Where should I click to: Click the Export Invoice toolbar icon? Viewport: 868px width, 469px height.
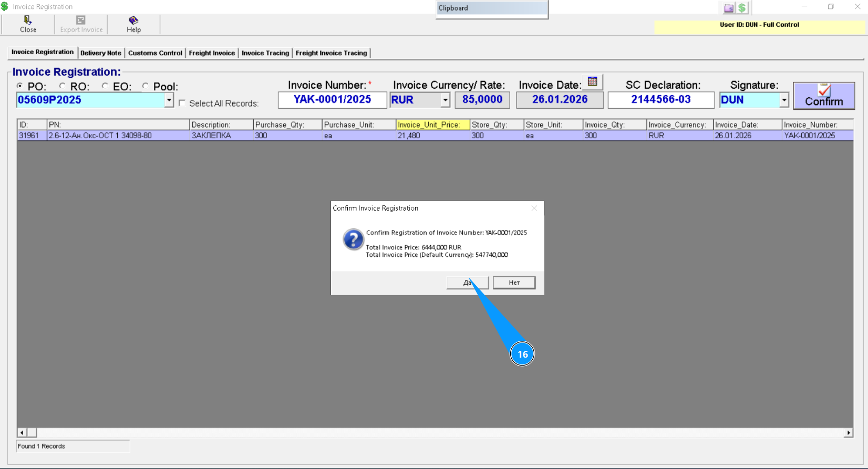[81, 20]
